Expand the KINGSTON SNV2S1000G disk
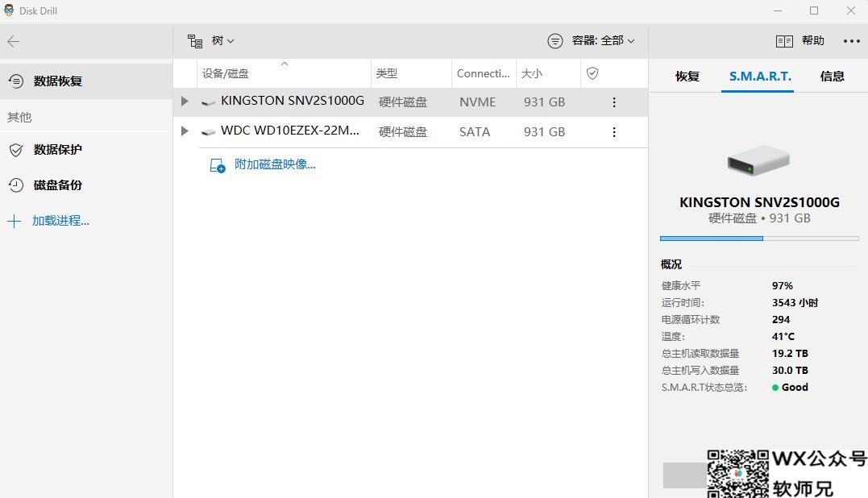Screen dimensions: 868x498 click(x=185, y=102)
